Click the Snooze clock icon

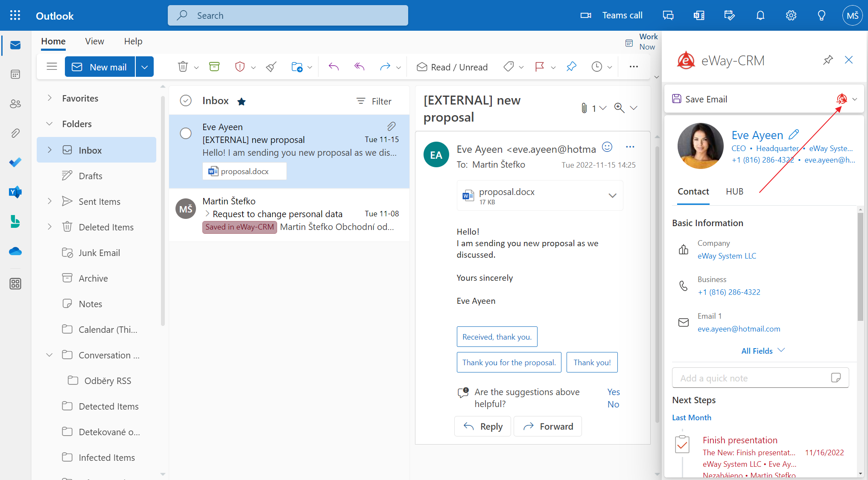tap(597, 67)
